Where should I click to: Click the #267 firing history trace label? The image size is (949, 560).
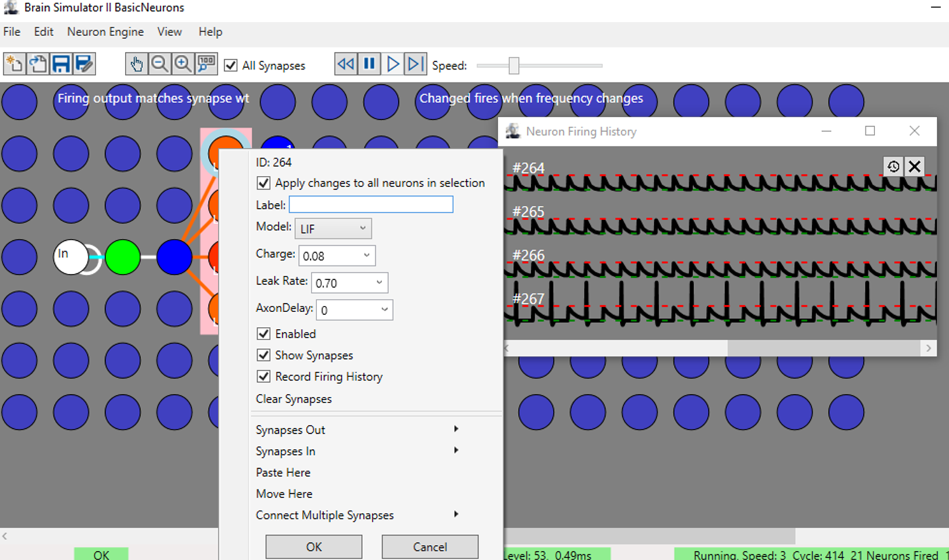click(528, 299)
